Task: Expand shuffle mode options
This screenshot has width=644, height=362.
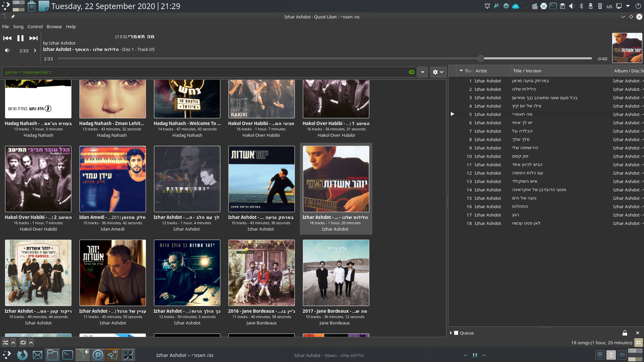Action: click(x=13, y=342)
